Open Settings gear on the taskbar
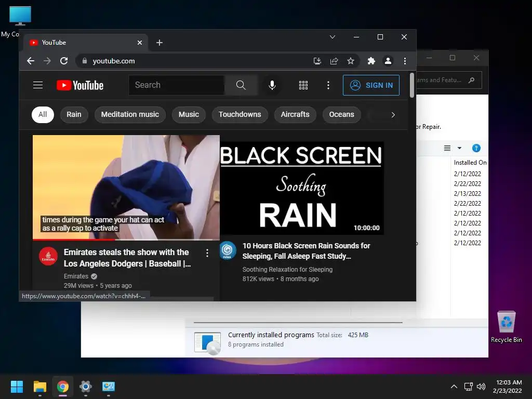 click(86, 387)
